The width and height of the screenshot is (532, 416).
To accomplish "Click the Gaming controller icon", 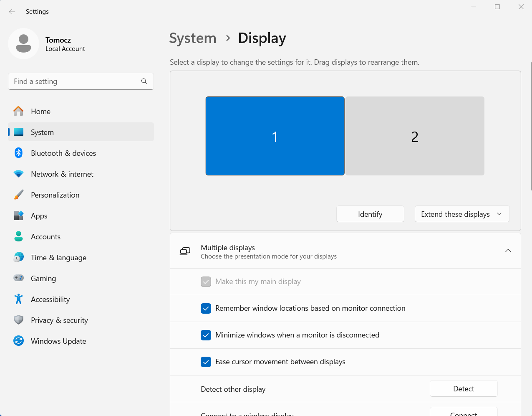I will pyautogui.click(x=18, y=278).
